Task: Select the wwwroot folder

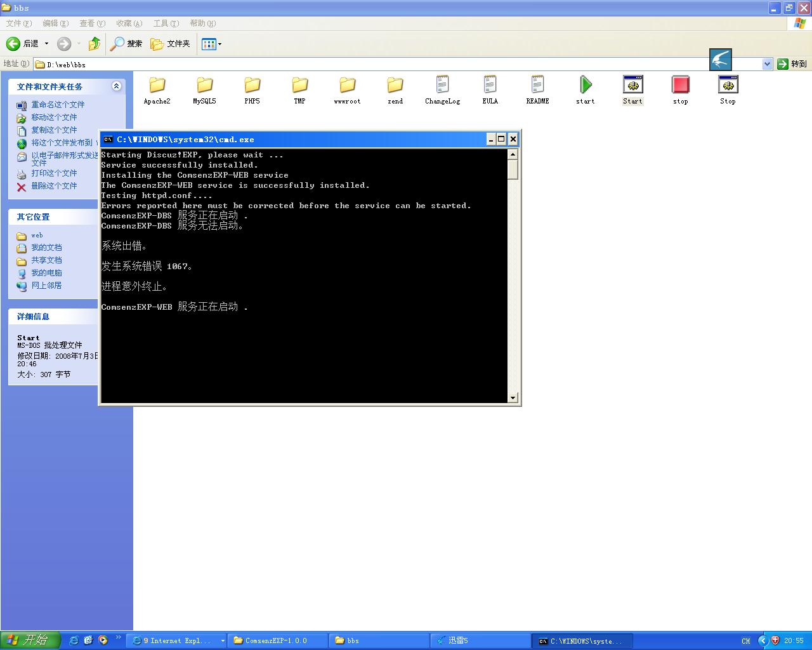Action: (347, 85)
